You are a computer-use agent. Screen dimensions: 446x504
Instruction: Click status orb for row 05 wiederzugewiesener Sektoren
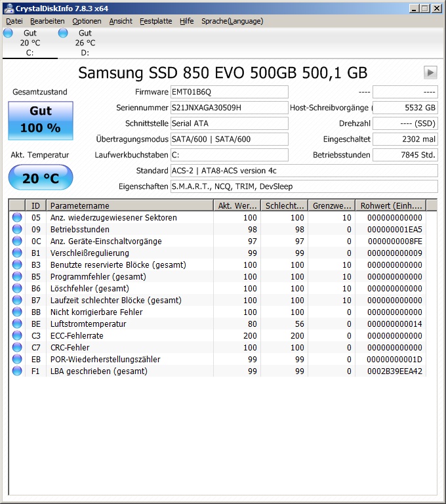(17, 217)
